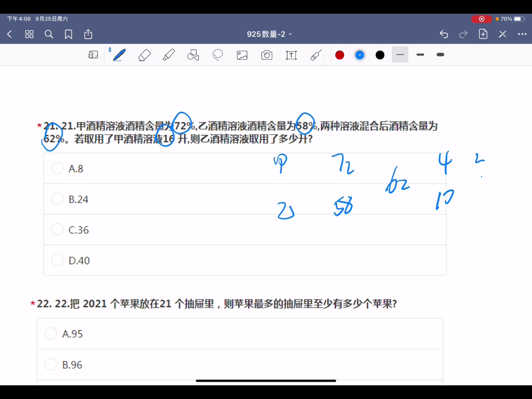This screenshot has width=532, height=399.
Task: Redo the last undone stroke
Action: click(x=463, y=34)
